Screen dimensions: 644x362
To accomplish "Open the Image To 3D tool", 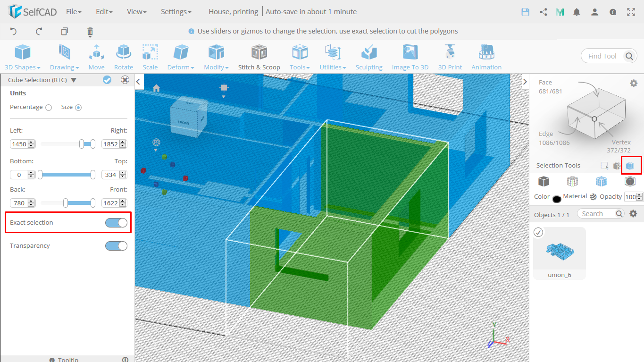I will coord(410,58).
